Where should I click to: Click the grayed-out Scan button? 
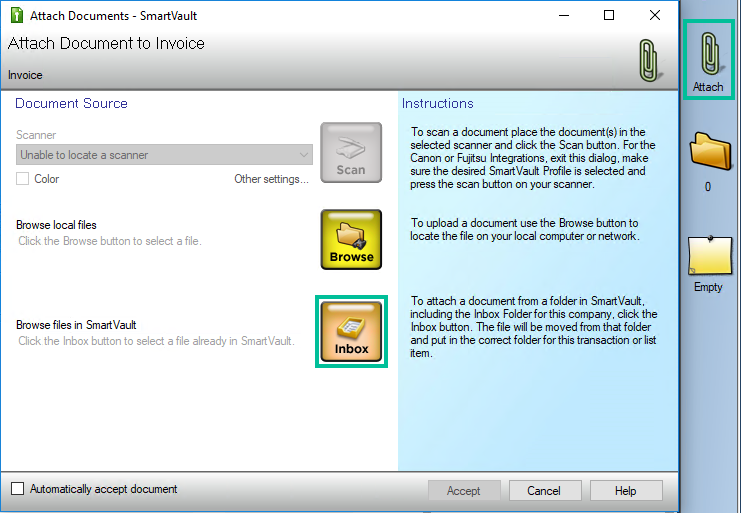tap(351, 152)
